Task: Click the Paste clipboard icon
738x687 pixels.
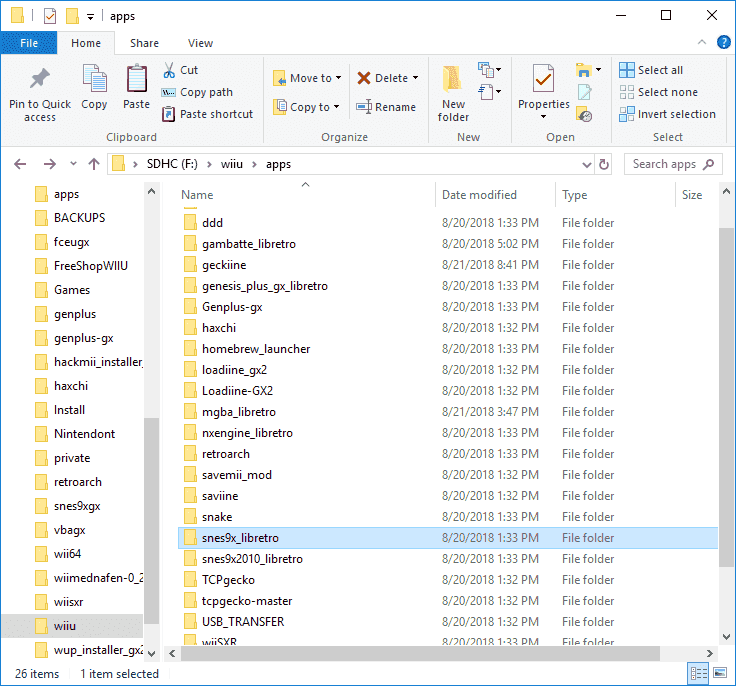Action: click(136, 78)
